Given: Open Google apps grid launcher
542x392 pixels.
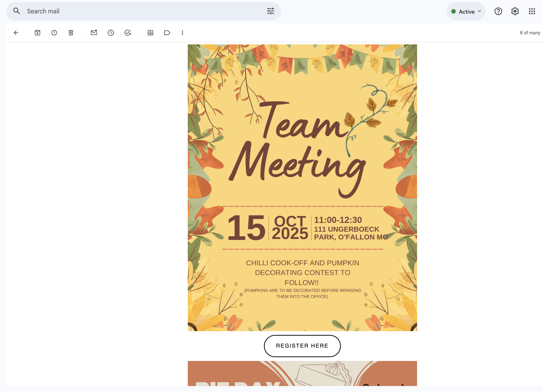Looking at the screenshot, I should pos(532,11).
